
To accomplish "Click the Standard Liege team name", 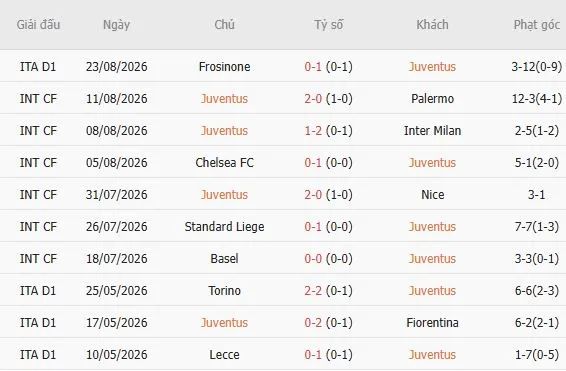I will [x=224, y=227].
